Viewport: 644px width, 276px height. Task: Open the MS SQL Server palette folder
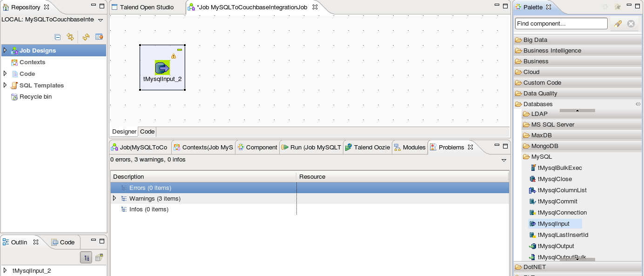(x=582, y=125)
